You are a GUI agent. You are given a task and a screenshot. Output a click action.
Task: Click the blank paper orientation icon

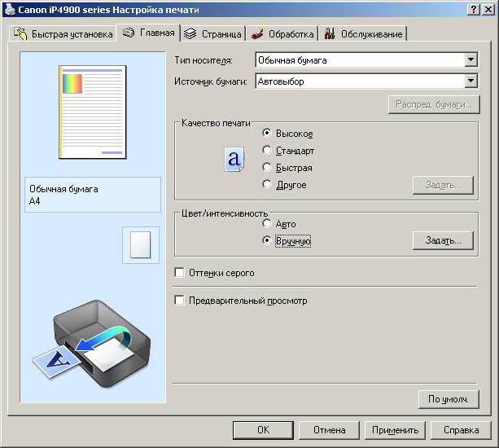point(141,244)
